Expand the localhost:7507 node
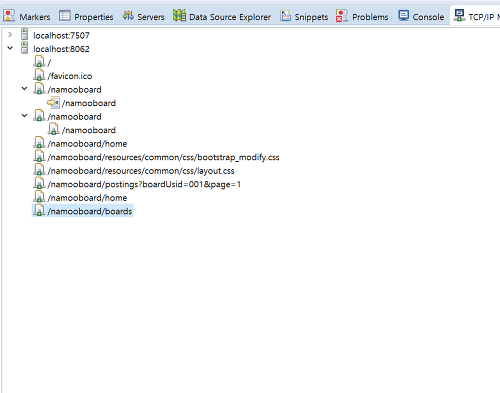This screenshot has width=500, height=393. coord(10,35)
